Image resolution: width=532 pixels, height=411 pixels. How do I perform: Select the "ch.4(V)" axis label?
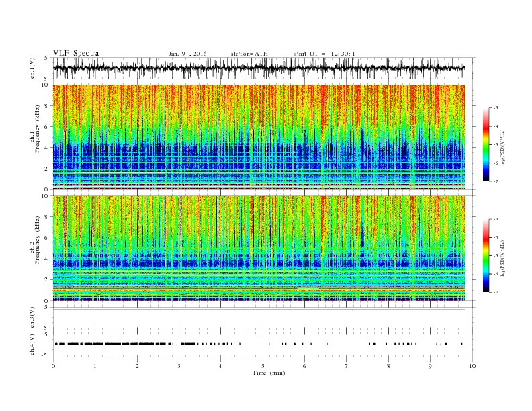(32, 345)
